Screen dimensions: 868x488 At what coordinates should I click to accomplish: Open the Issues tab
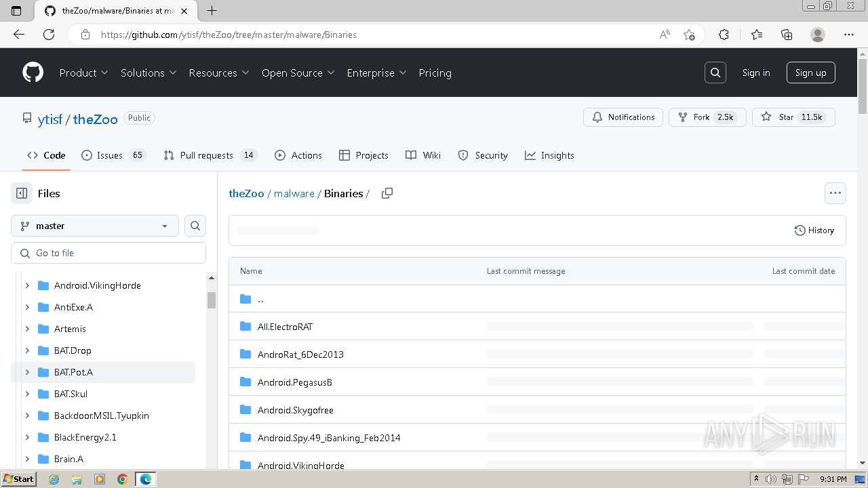pyautogui.click(x=113, y=155)
